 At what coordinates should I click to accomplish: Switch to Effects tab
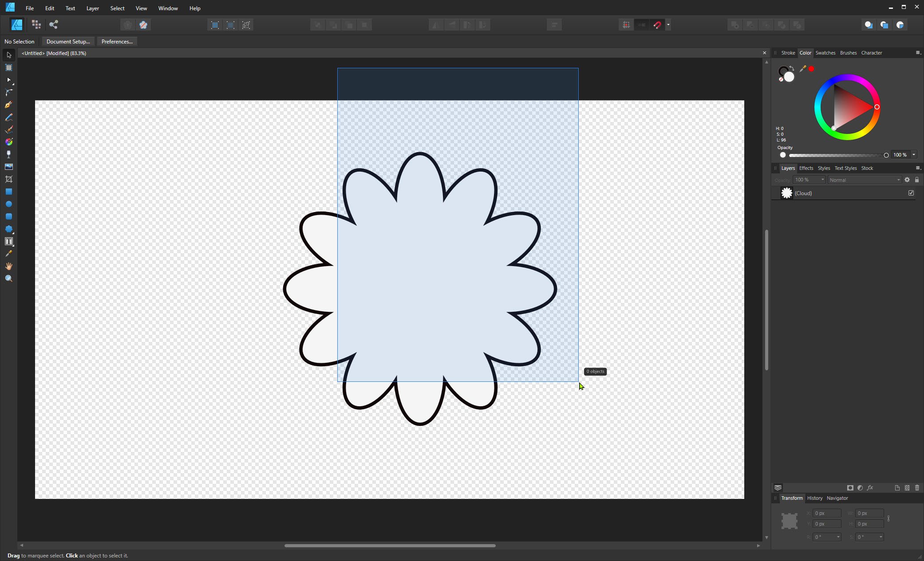pyautogui.click(x=806, y=168)
